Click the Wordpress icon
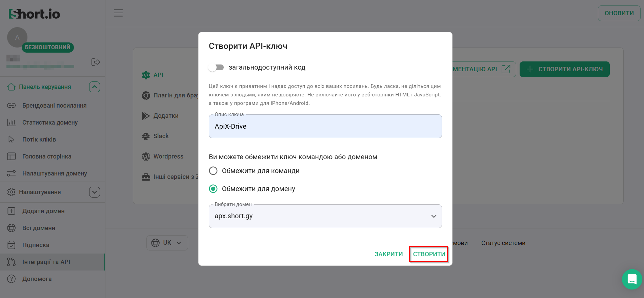 coord(146,156)
